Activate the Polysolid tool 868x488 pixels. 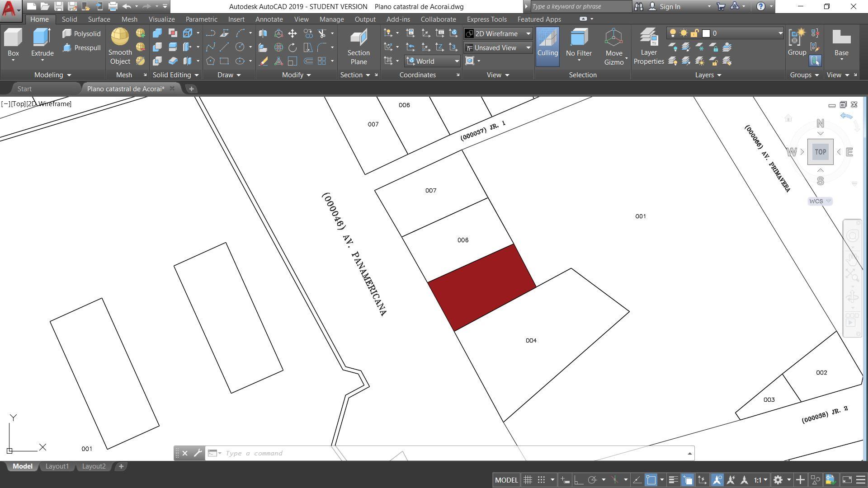(81, 34)
